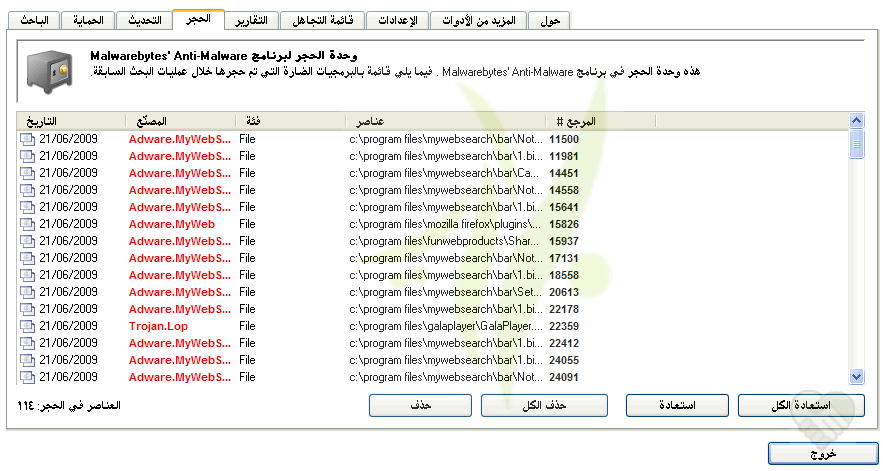Switch to the الإعدادات tab

(x=398, y=21)
